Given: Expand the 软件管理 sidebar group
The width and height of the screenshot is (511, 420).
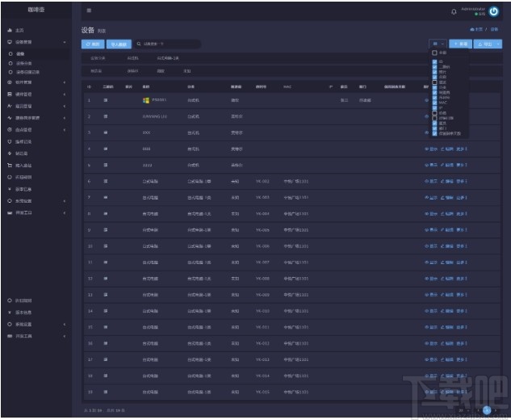Looking at the screenshot, I should 65,82.
